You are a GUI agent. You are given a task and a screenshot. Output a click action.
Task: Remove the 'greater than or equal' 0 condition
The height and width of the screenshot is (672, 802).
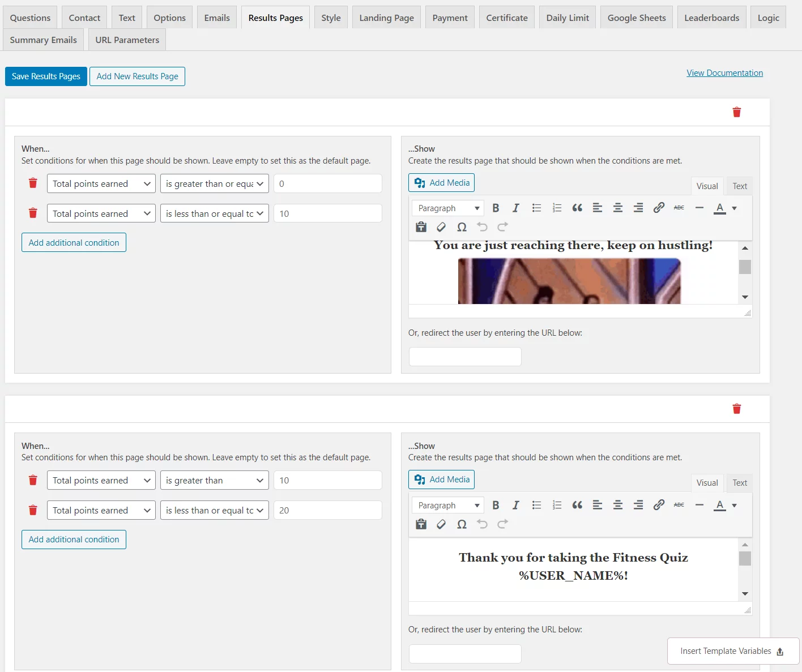33,183
